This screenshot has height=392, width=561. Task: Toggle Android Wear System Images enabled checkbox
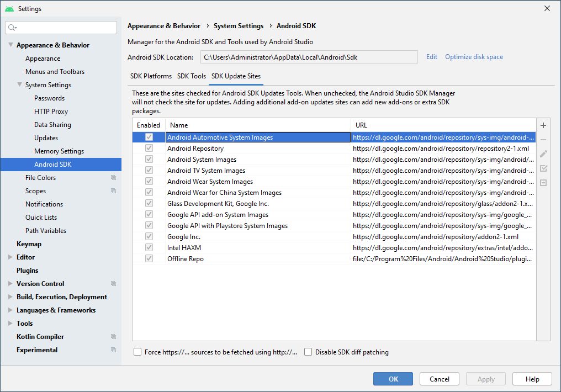click(149, 181)
